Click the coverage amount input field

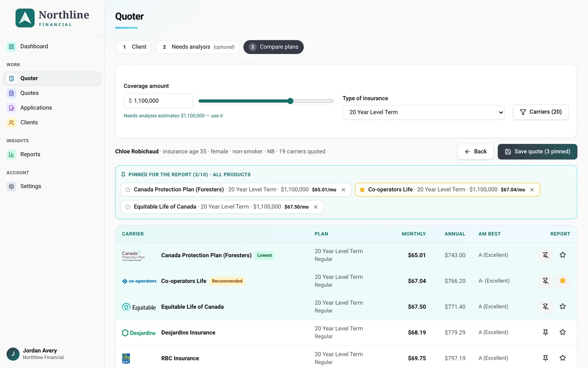tap(158, 101)
